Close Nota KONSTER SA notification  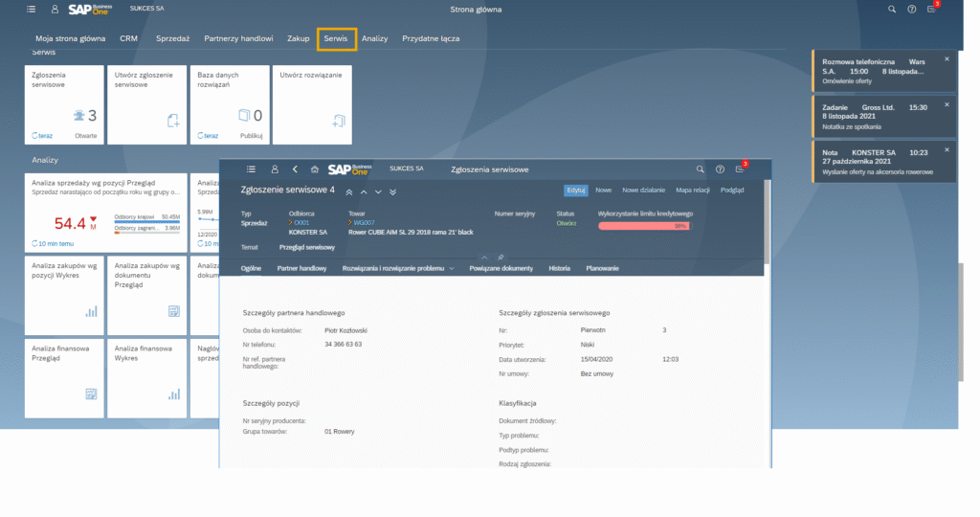[947, 149]
